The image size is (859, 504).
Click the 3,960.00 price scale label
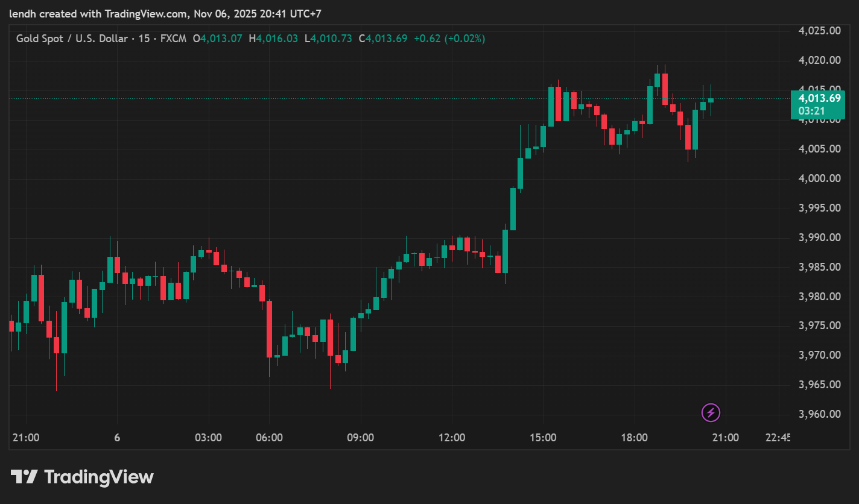(x=819, y=414)
